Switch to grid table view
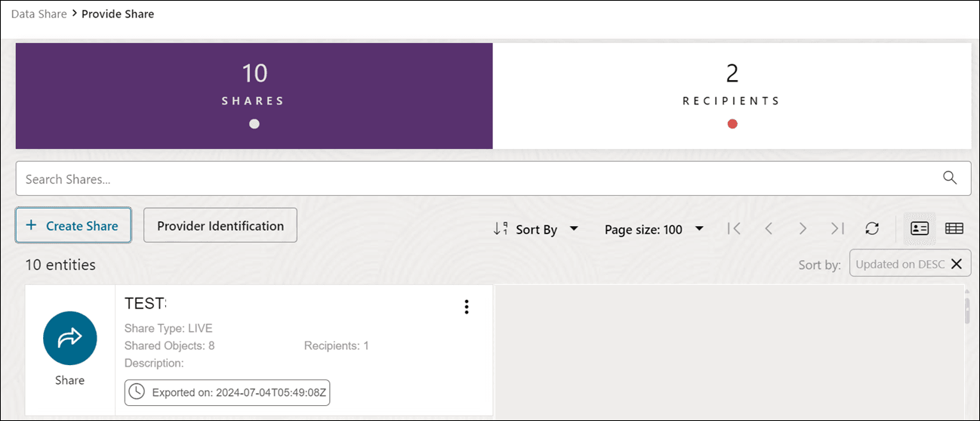980x421 pixels. tap(954, 229)
